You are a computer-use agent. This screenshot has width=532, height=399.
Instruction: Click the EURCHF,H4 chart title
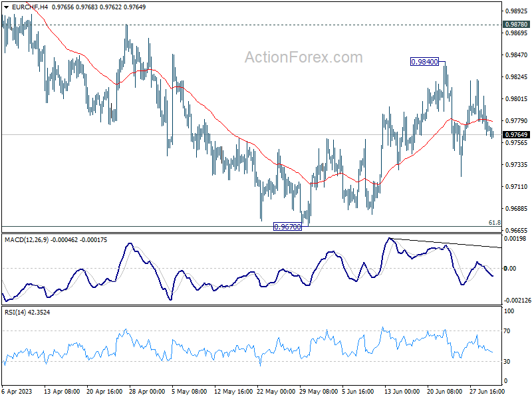pos(30,7)
